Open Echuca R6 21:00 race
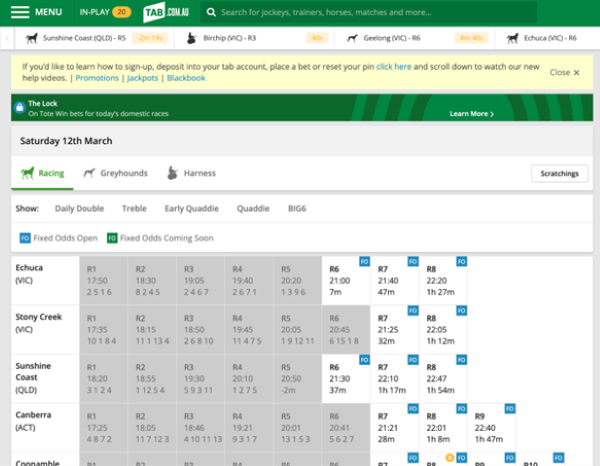The image size is (600, 466). tap(346, 280)
